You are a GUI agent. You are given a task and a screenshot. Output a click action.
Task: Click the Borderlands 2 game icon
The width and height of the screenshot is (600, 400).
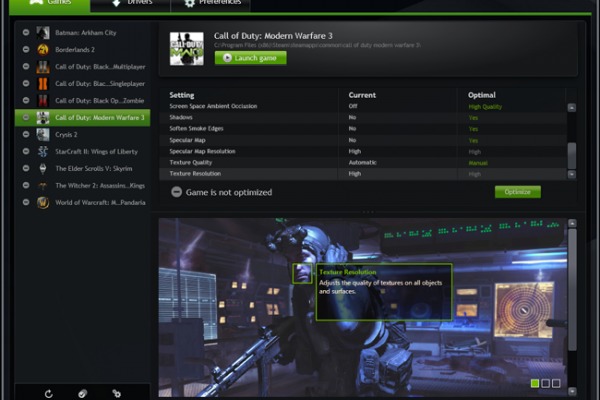click(x=43, y=49)
